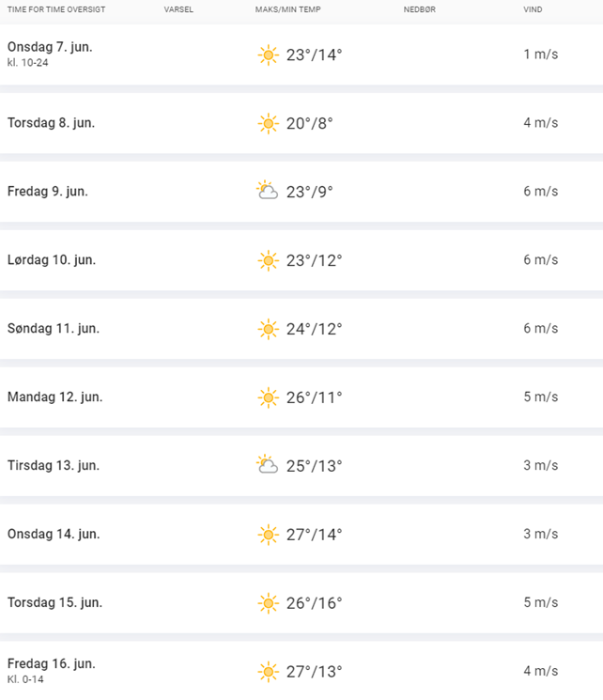Click the 25°/13° temperature on Tirsdag
The image size is (603, 700).
(314, 466)
